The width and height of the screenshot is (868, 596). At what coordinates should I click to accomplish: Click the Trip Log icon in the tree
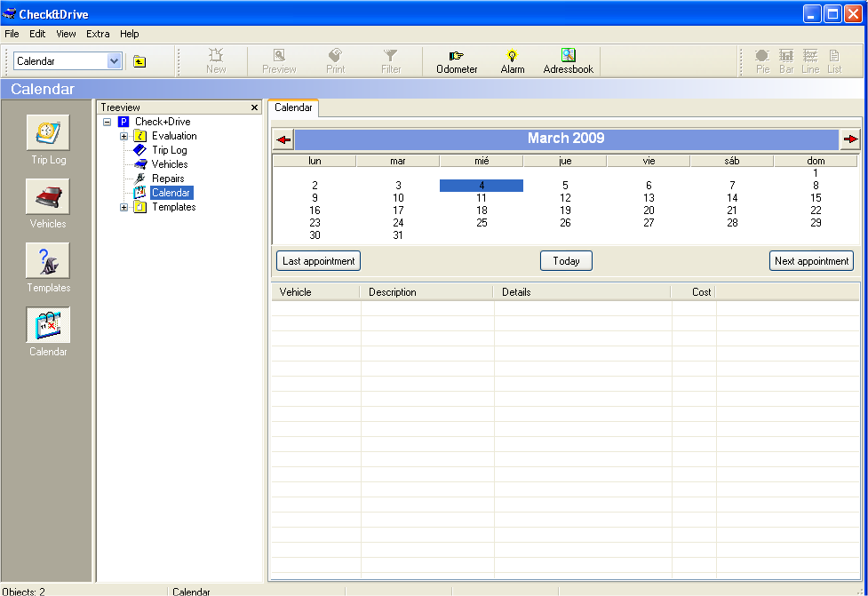(140, 150)
